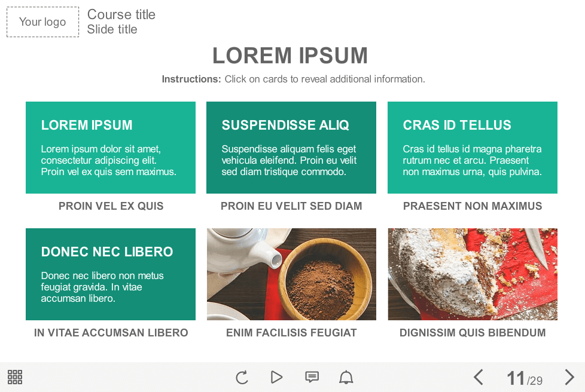The height and width of the screenshot is (392, 585).
Task: Click the DIGNISSIM QUIS BIBENDUM caption
Action: pos(473,333)
